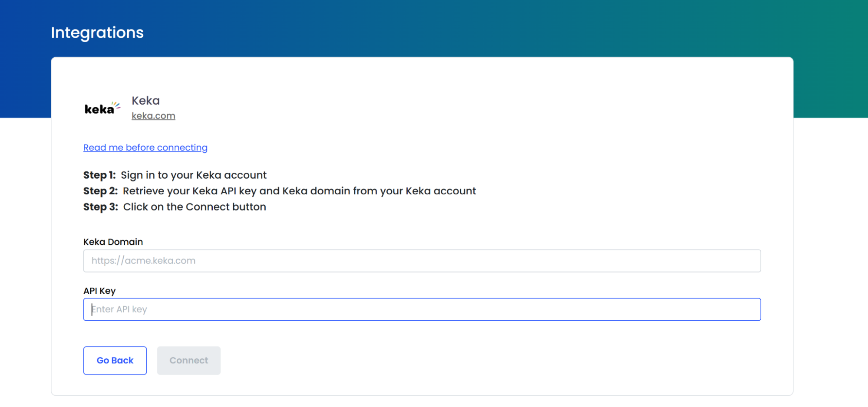The height and width of the screenshot is (407, 868).
Task: Click the 'Keka Domain' field label
Action: [x=113, y=242]
